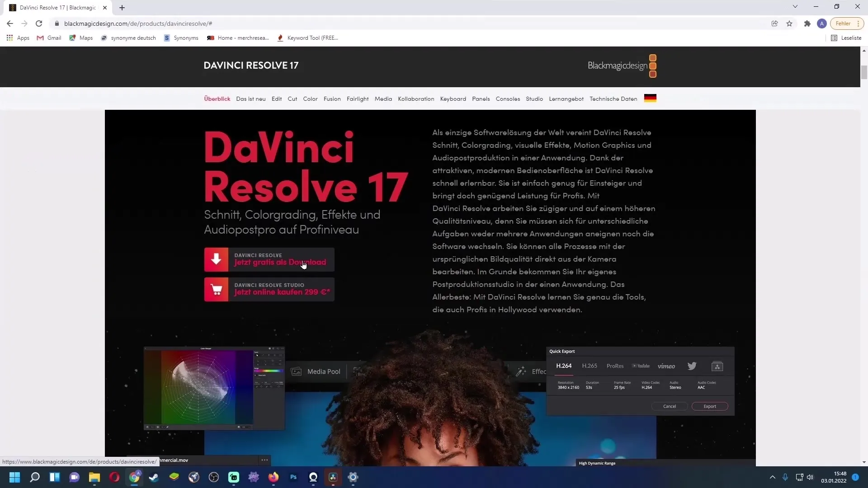Click the red download arrow icon
The image size is (868, 488).
[216, 260]
